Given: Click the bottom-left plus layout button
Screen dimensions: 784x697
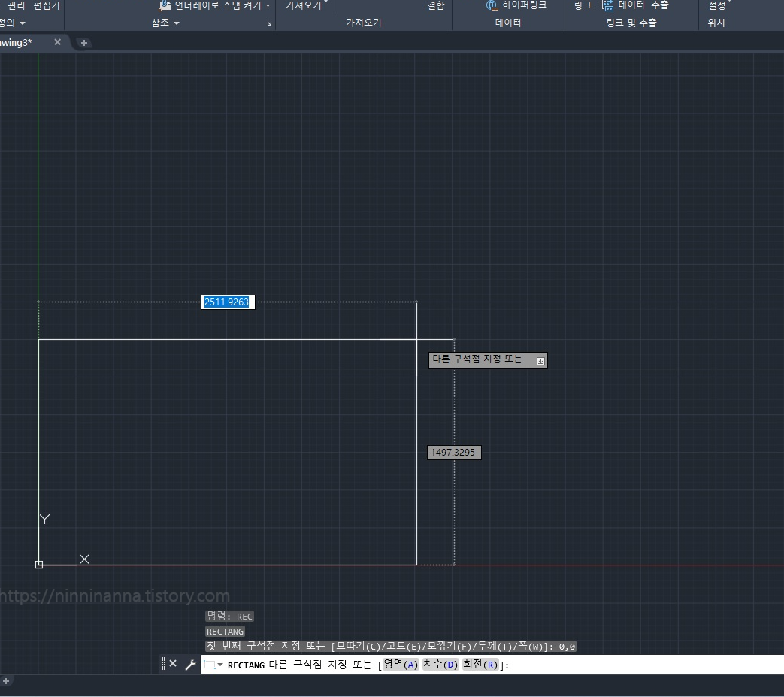Looking at the screenshot, I should [x=6, y=681].
